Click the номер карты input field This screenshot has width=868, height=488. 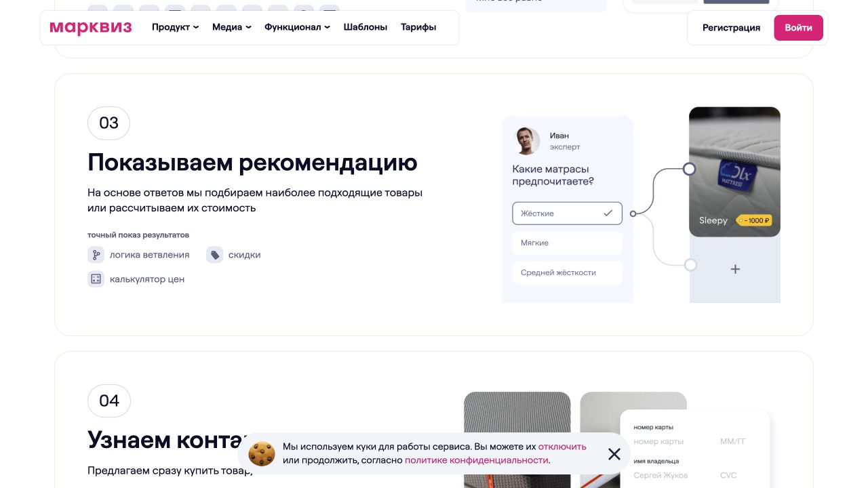pos(658,442)
